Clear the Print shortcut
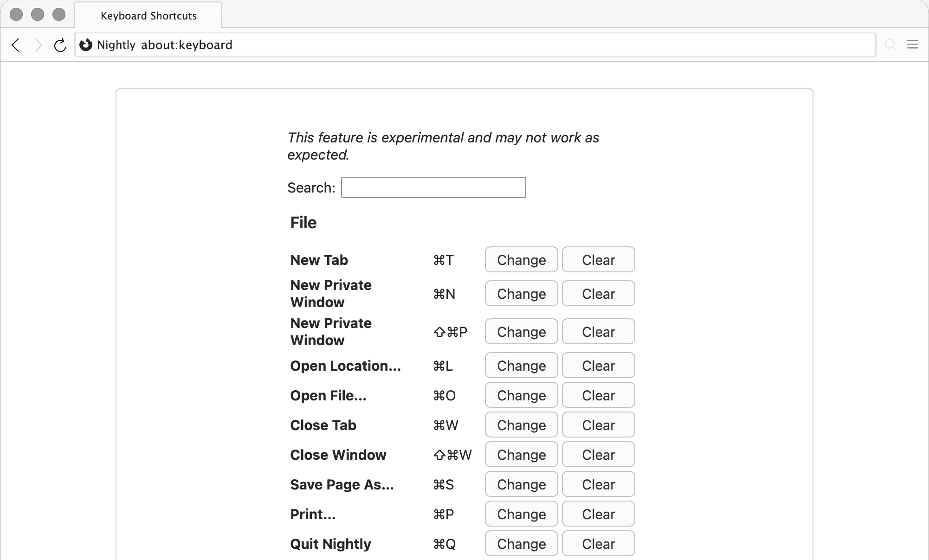The image size is (929, 560). pyautogui.click(x=598, y=514)
